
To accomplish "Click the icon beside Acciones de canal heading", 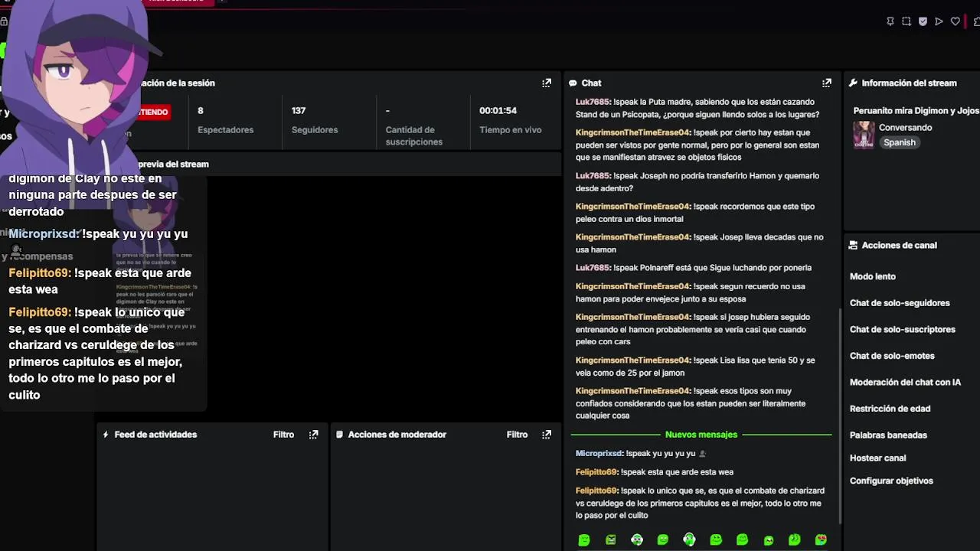I will coord(853,246).
